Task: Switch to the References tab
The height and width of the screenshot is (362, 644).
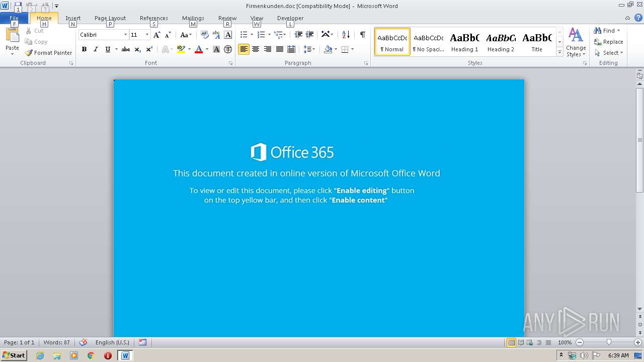Action: point(154,18)
